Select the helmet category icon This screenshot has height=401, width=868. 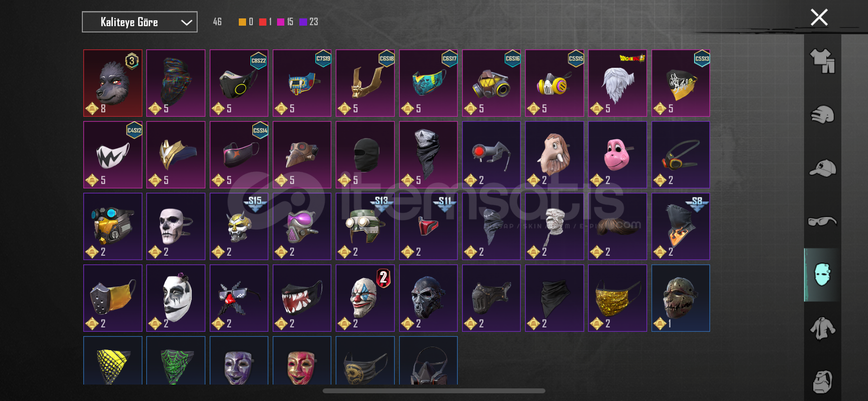point(822,115)
